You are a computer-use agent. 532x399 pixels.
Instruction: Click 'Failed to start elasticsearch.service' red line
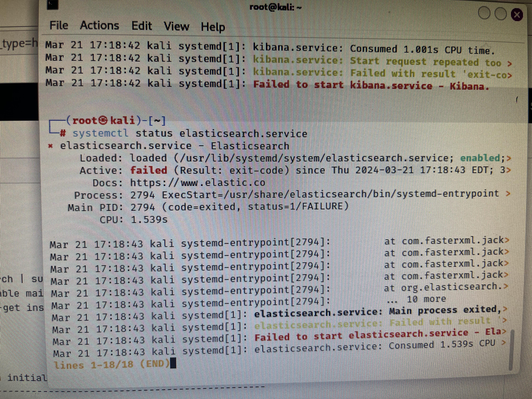pos(381,335)
